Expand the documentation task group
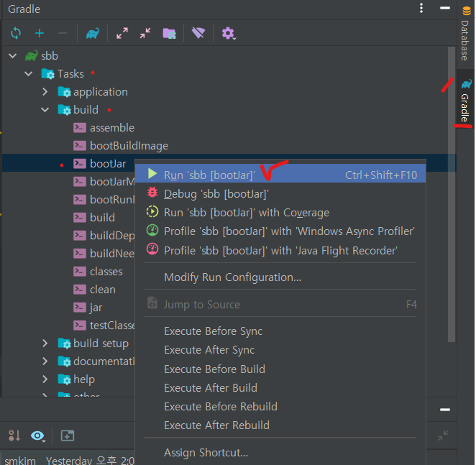 (x=45, y=362)
